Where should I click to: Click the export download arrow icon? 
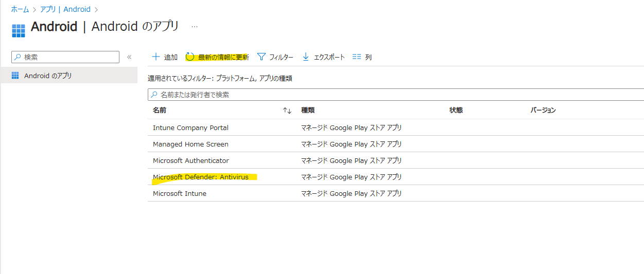[306, 57]
